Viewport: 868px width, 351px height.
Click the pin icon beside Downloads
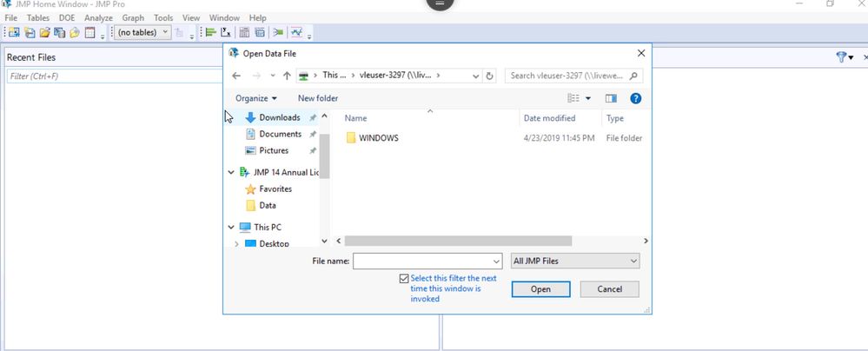pyautogui.click(x=313, y=117)
